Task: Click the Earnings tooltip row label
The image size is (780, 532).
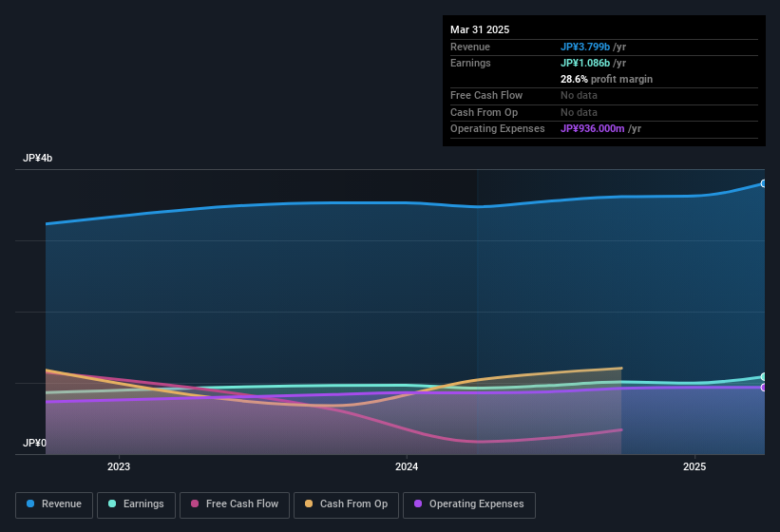Action: 470,63
